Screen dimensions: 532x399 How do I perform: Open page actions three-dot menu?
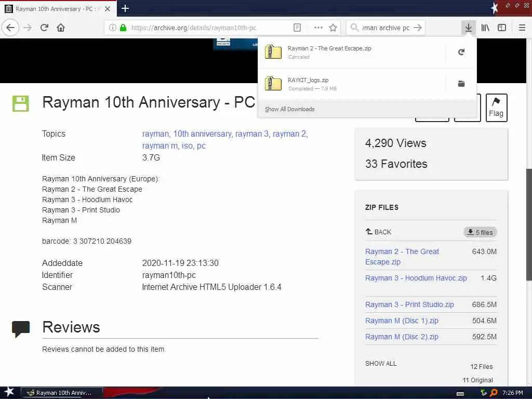318,28
